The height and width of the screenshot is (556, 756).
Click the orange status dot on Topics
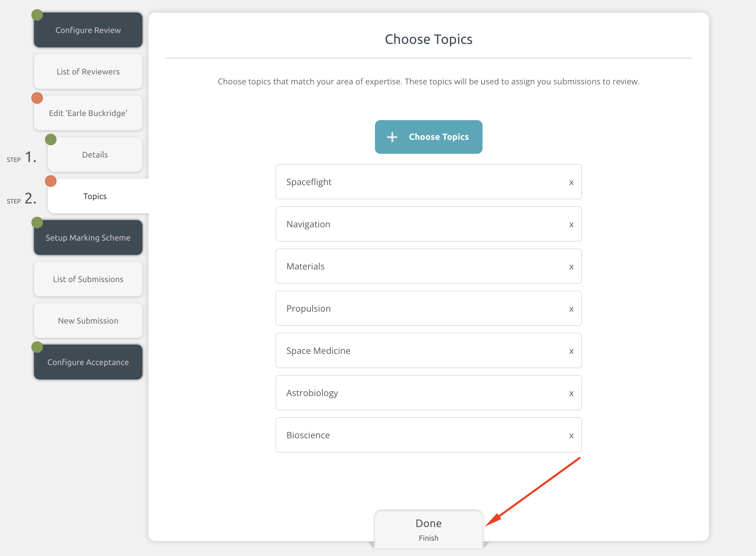(x=51, y=181)
